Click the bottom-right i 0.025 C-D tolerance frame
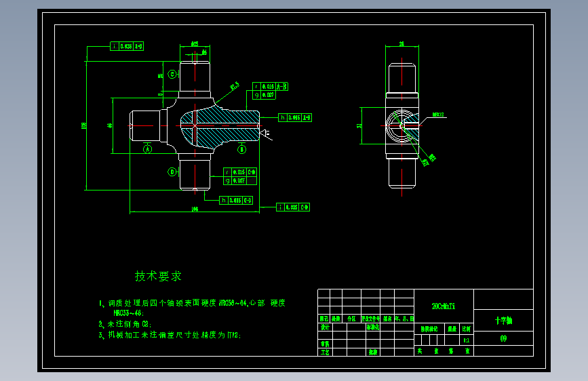Image resolution: width=588 pixels, height=381 pixels. point(293,207)
